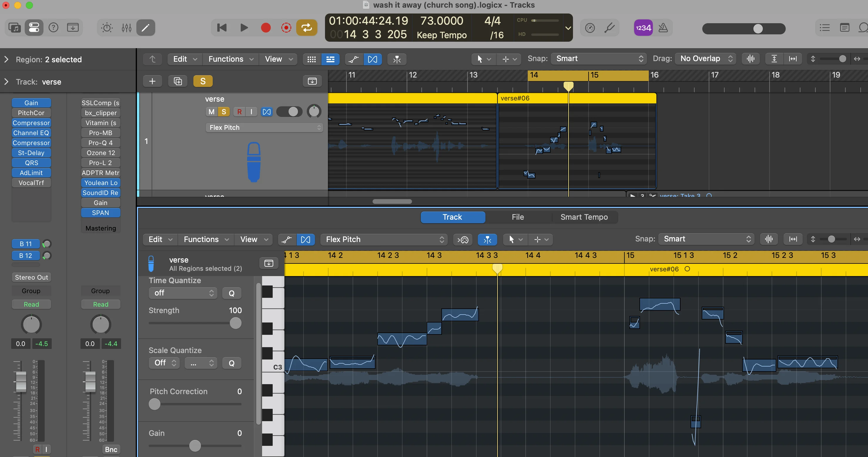Toggle Flex view in the tracks area
This screenshot has width=868, height=457.
373,59
